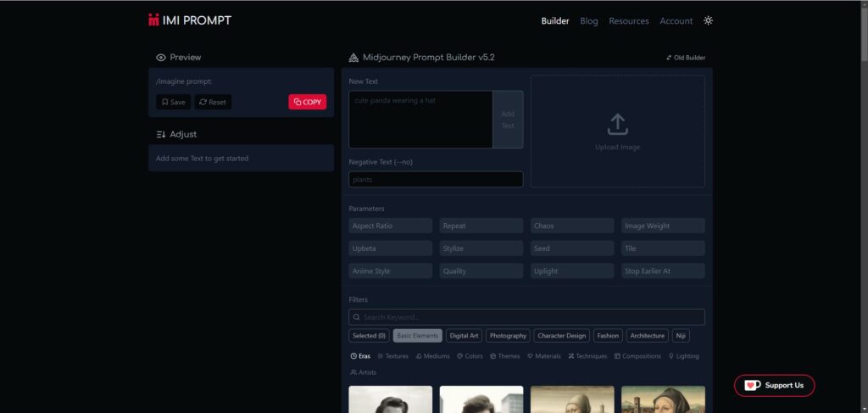
Task: Open the Repeat parameter
Action: tap(481, 226)
